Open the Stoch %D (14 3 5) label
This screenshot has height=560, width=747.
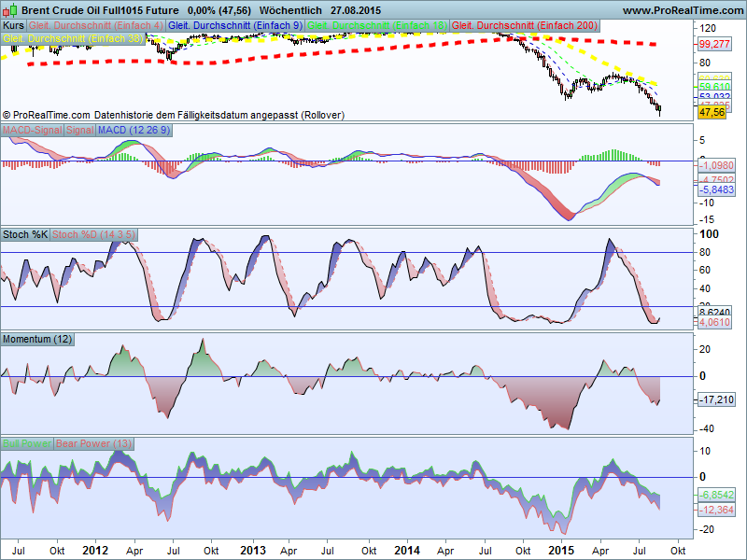click(x=94, y=234)
